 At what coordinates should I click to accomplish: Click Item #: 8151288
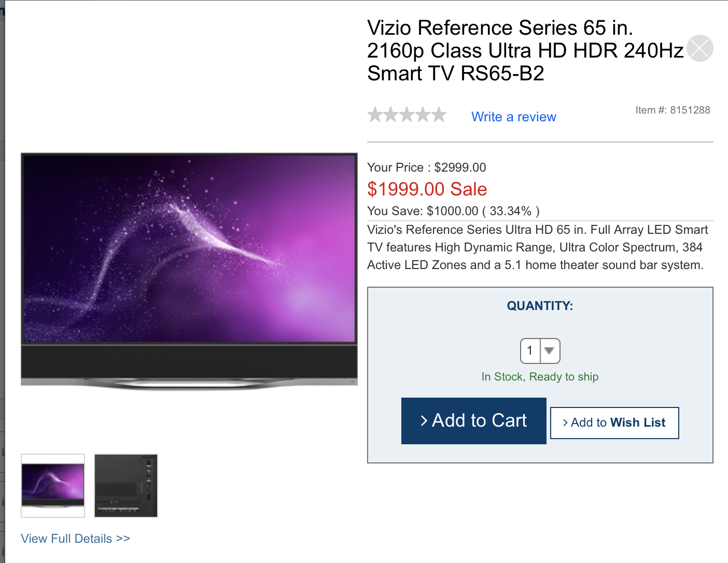(673, 110)
